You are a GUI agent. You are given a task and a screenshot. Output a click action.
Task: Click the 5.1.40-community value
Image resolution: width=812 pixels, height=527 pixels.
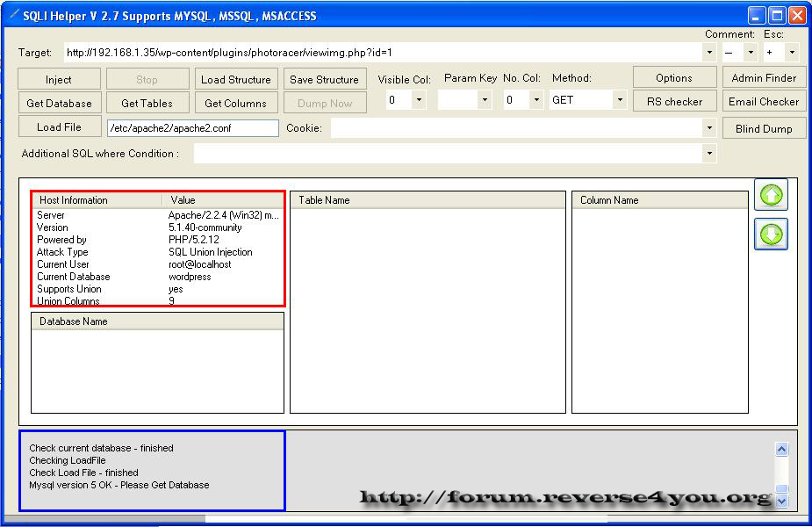tap(205, 227)
